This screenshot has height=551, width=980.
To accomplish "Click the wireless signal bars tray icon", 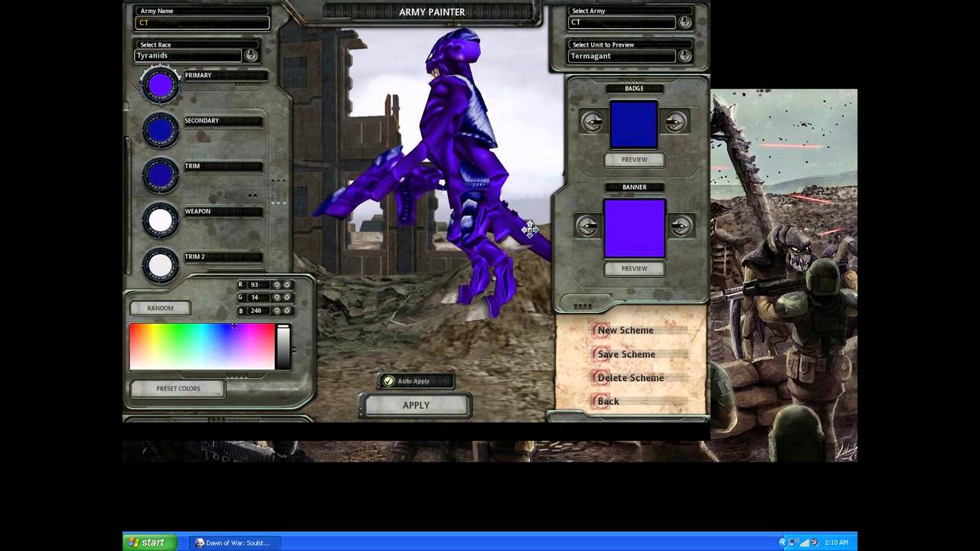I will (805, 543).
